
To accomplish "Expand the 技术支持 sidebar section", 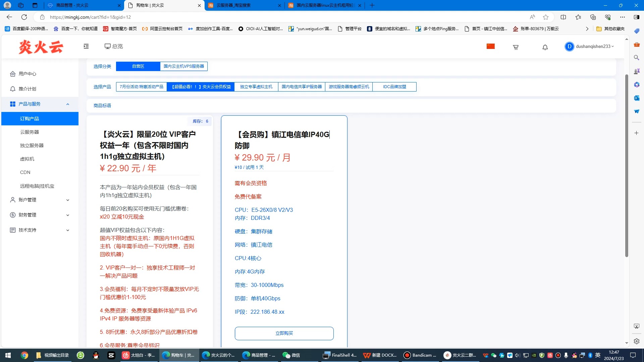I will pyautogui.click(x=40, y=230).
